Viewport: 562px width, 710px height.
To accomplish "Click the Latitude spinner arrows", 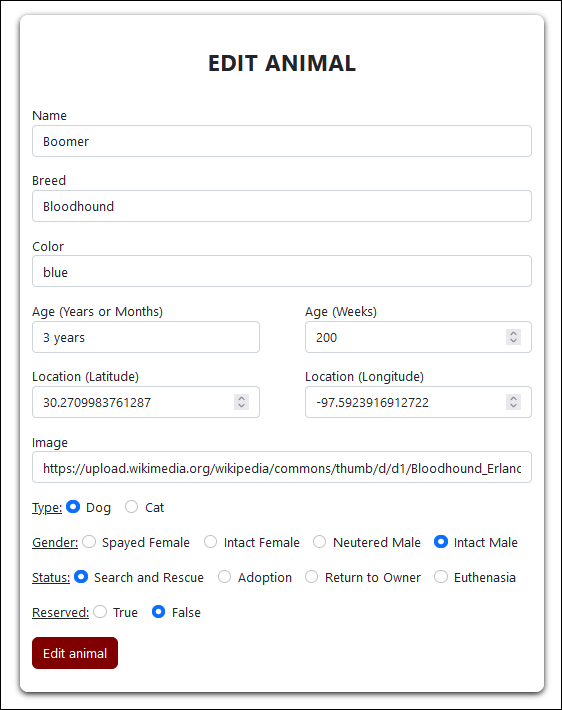I will coord(241,402).
